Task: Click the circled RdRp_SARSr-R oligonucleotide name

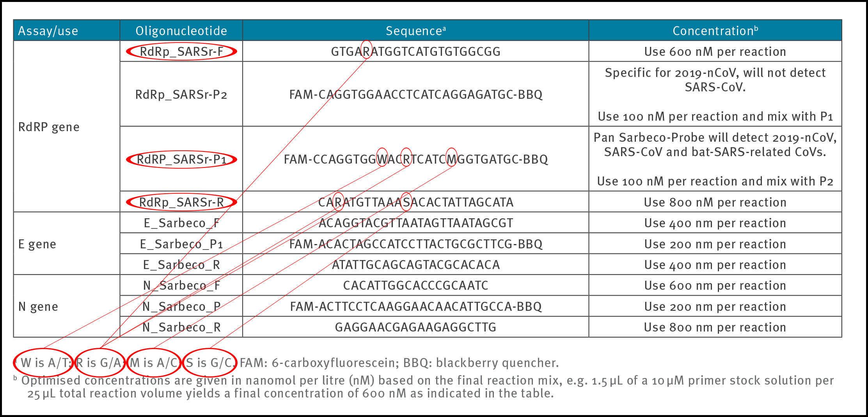Action: point(181,202)
